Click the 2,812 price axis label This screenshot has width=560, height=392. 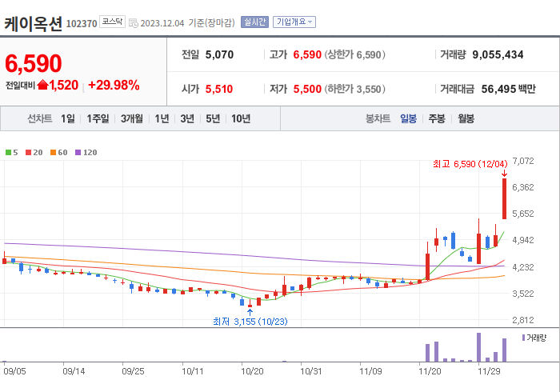pos(523,320)
